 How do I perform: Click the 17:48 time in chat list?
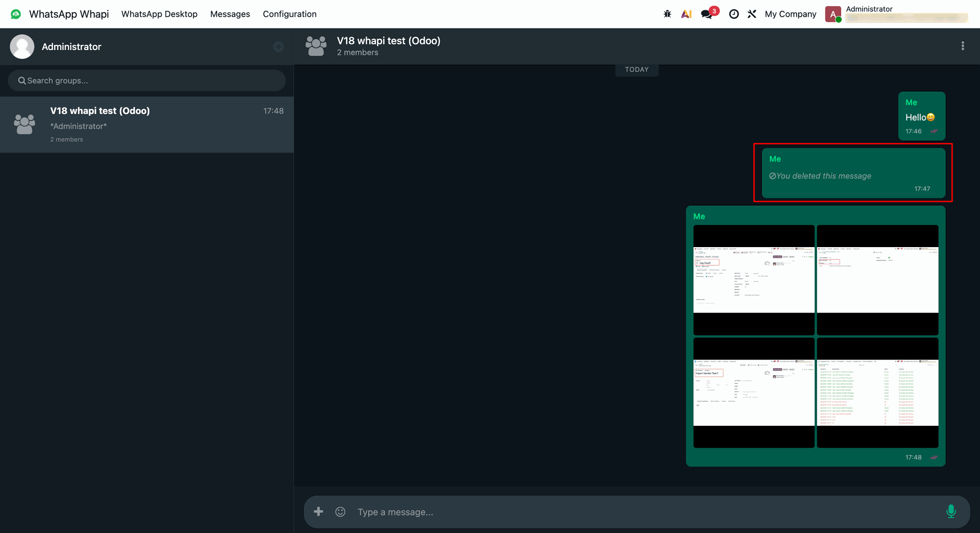click(274, 111)
